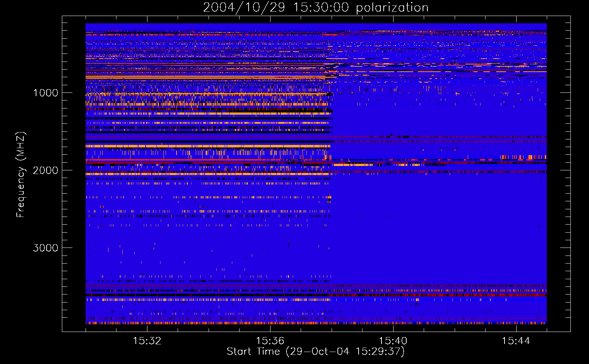Select the 'Start Time (29-Oct-04 15:29:37)' label

(316, 352)
